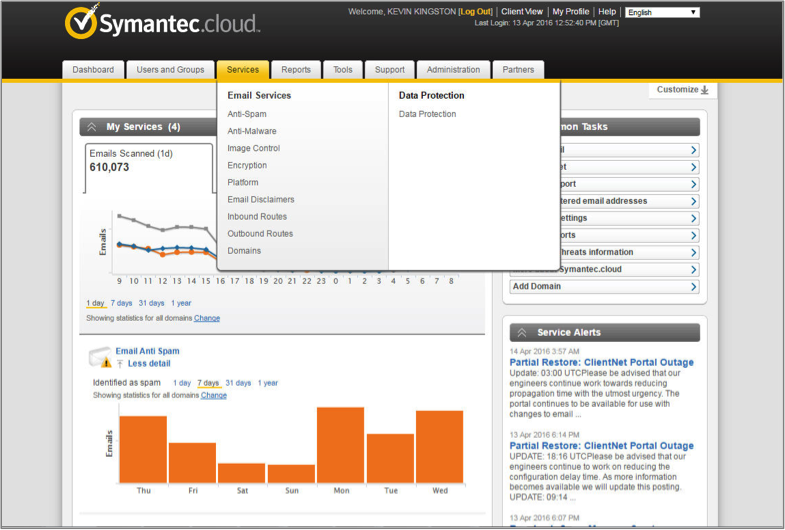Open the threats information task row
This screenshot has height=530, width=785.
coord(629,253)
